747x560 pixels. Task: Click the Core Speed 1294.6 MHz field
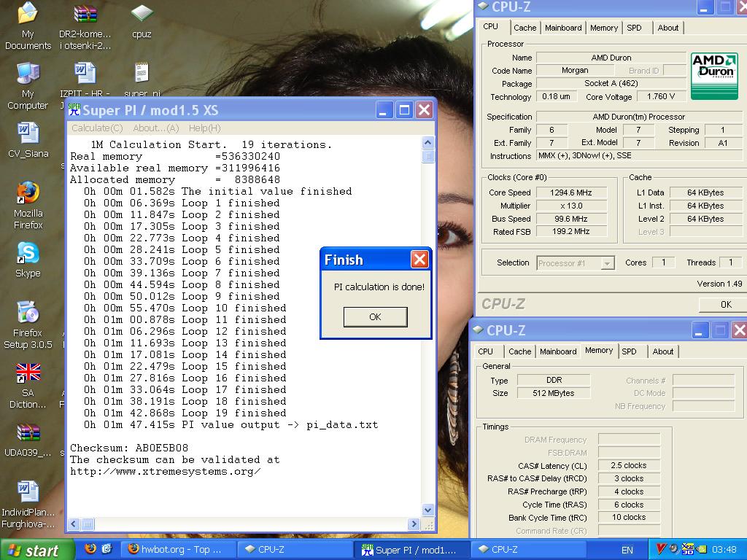[571, 192]
